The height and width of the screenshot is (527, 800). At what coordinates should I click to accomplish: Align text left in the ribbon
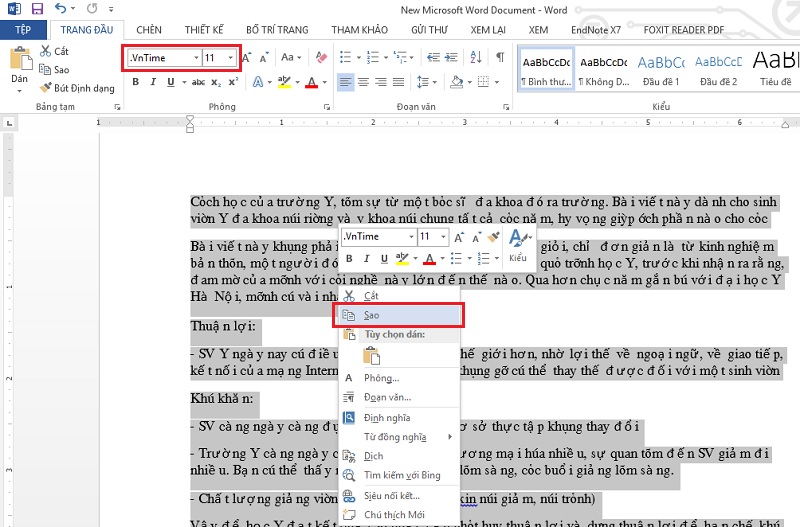point(345,82)
